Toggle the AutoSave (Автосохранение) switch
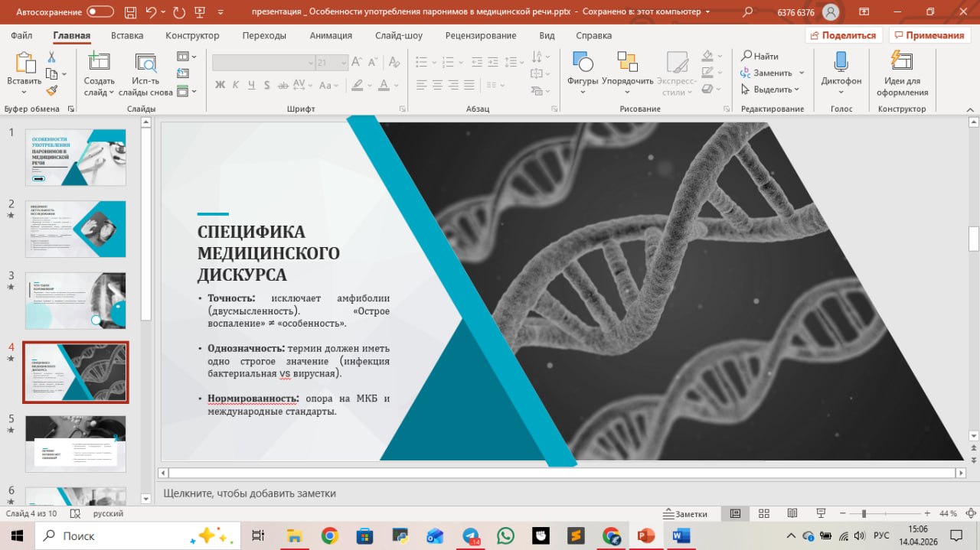Screen dimensions: 980x550 [x=100, y=12]
